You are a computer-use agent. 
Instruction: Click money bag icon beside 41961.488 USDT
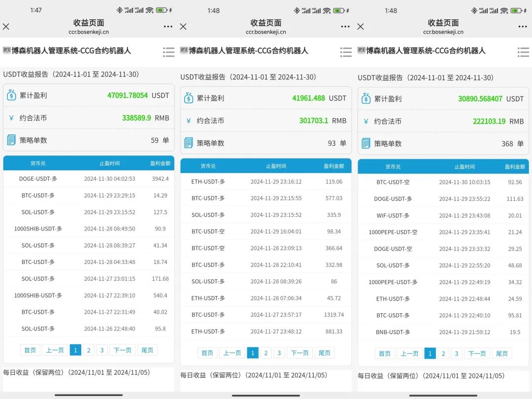pos(188,98)
